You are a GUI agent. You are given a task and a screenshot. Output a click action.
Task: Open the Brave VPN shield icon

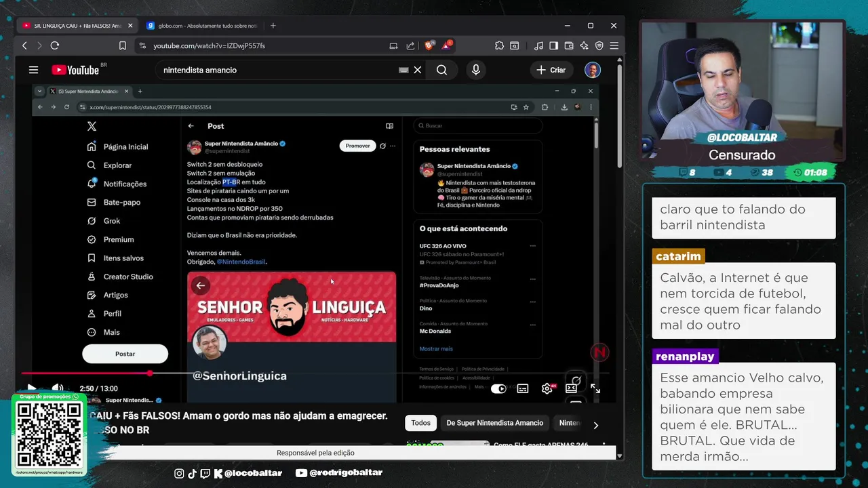point(599,45)
